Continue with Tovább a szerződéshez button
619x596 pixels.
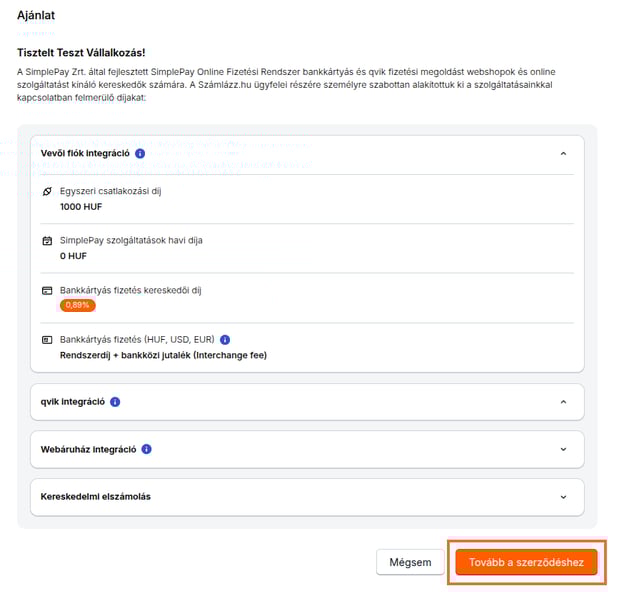click(x=526, y=562)
